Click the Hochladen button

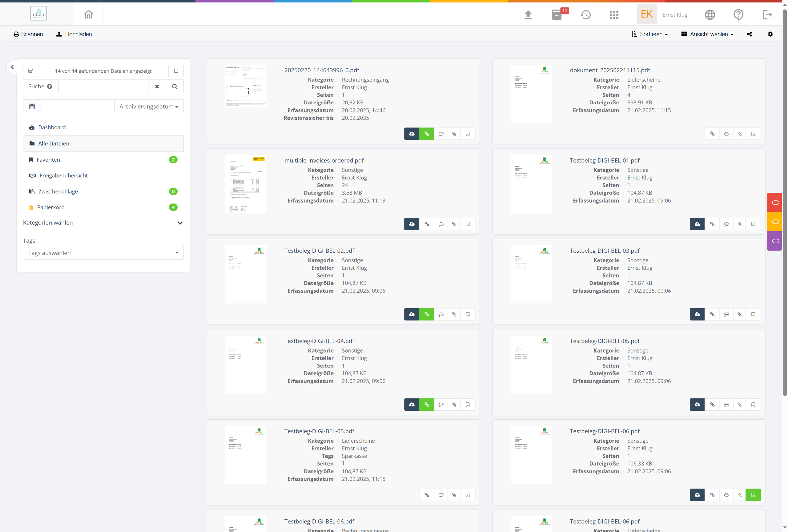(74, 34)
